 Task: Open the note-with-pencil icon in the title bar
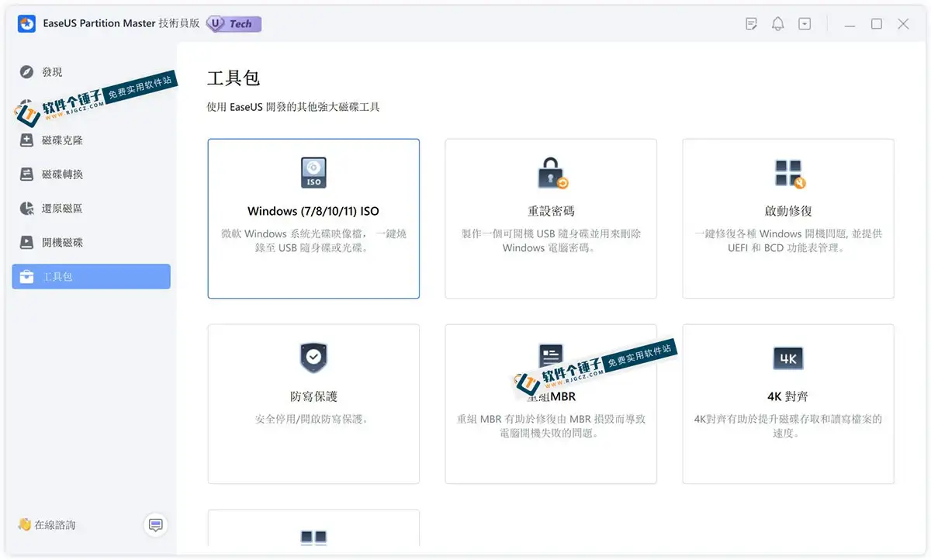751,24
